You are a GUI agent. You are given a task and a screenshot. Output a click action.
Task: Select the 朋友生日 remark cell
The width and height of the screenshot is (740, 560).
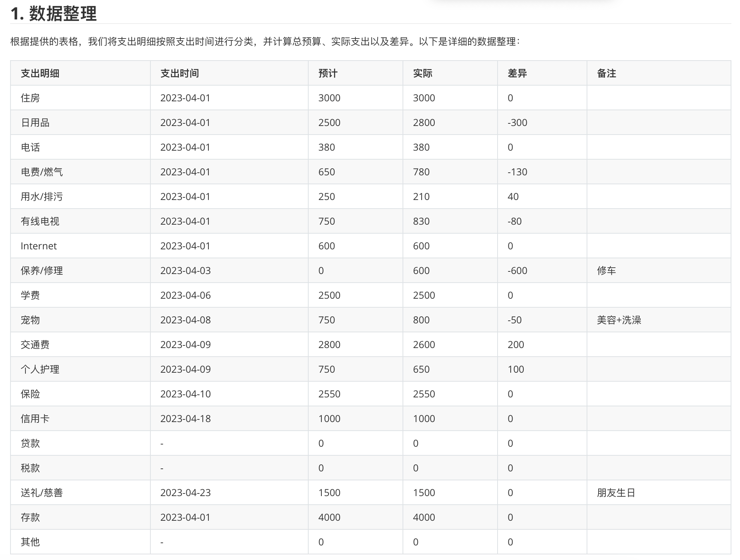(x=616, y=493)
